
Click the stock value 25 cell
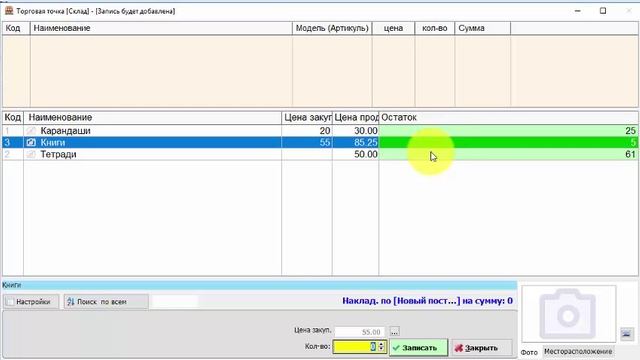(x=508, y=131)
